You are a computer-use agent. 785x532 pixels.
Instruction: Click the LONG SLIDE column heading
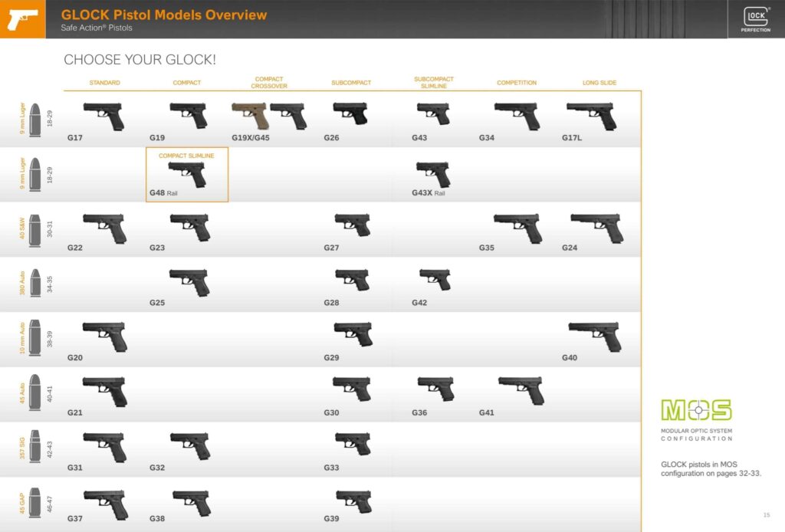[x=599, y=83]
